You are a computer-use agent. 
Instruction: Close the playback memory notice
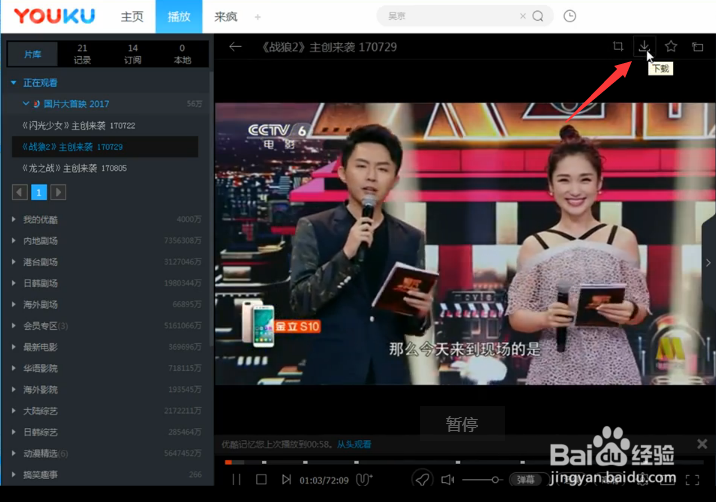[702, 444]
